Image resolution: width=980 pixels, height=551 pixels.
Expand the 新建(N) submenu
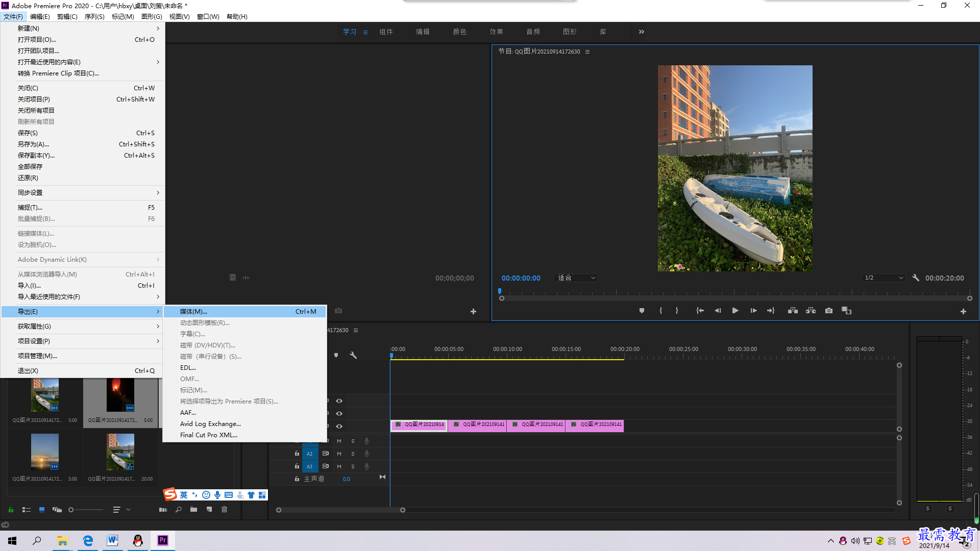[x=83, y=29]
